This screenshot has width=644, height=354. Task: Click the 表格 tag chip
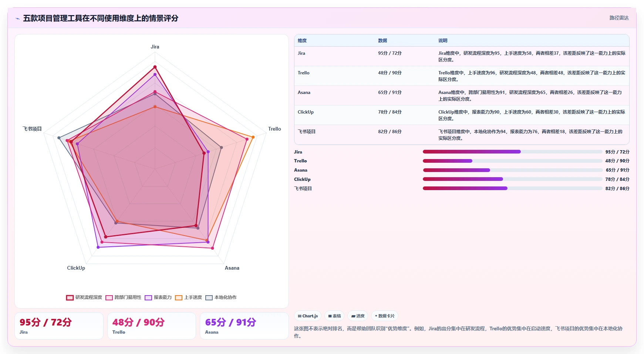coord(335,316)
